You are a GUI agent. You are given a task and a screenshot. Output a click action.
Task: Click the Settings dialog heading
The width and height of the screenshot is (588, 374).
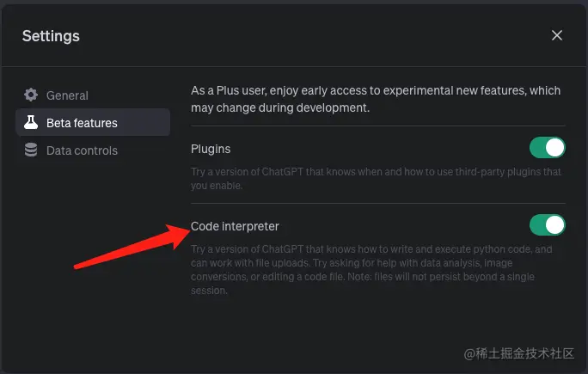pyautogui.click(x=51, y=36)
